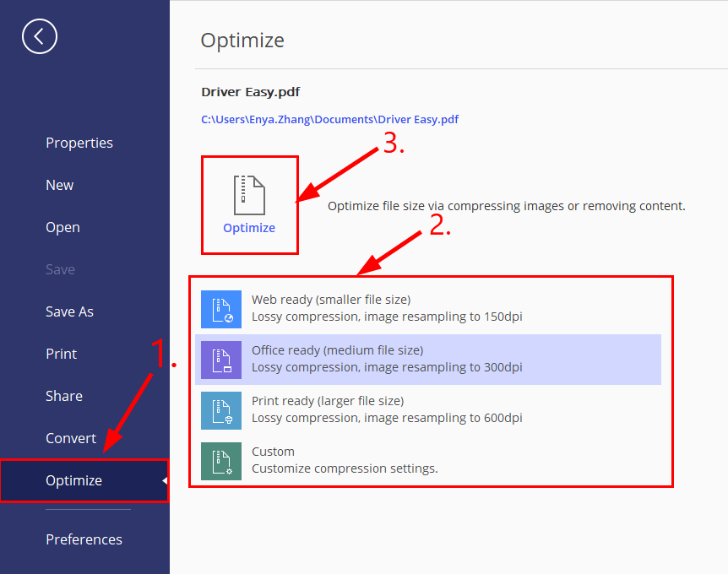
Task: Select the Web ready compression icon
Action: tap(220, 309)
